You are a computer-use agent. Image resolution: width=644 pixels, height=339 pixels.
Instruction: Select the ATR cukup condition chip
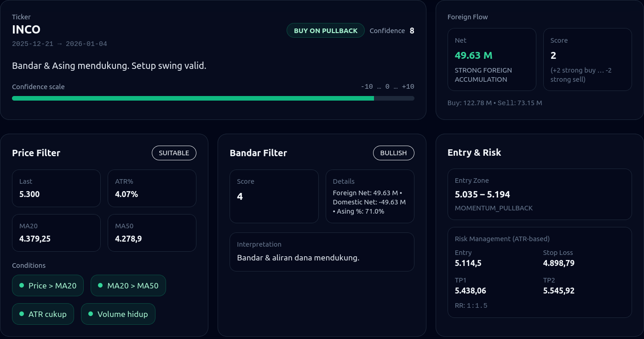[43, 314]
